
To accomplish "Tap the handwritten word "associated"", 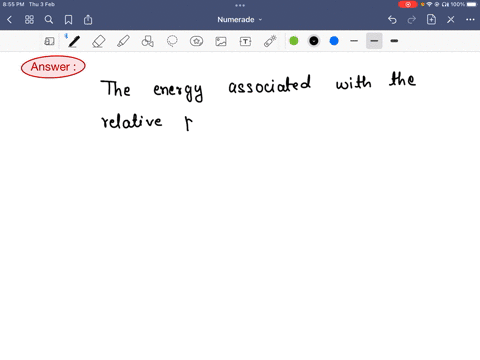I will (x=269, y=85).
